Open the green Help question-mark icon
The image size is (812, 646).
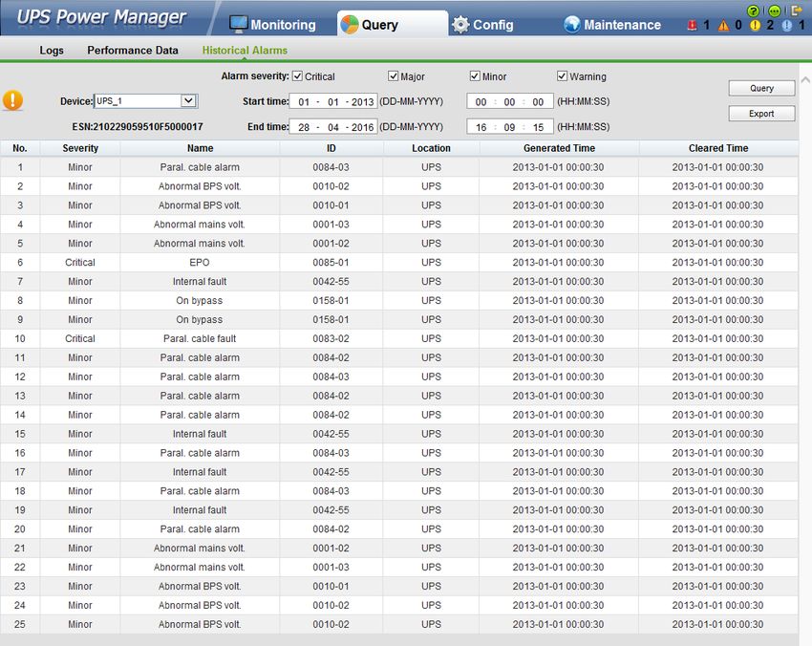pyautogui.click(x=754, y=11)
